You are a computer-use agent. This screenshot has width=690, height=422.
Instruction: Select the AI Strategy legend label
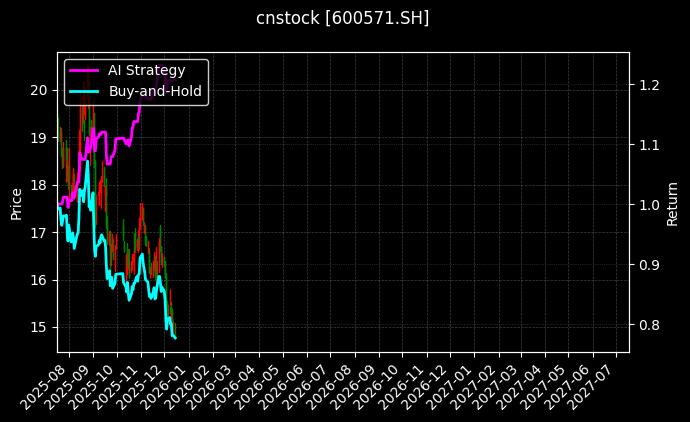click(x=146, y=70)
